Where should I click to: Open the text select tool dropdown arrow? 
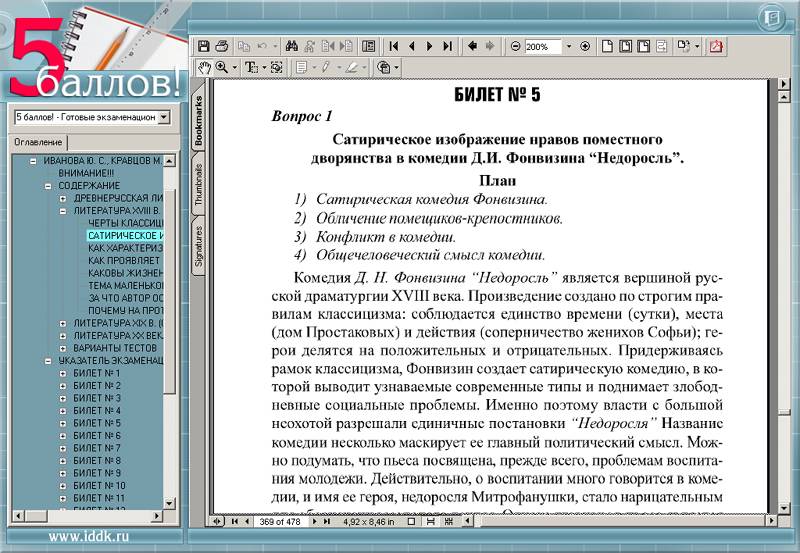point(264,68)
